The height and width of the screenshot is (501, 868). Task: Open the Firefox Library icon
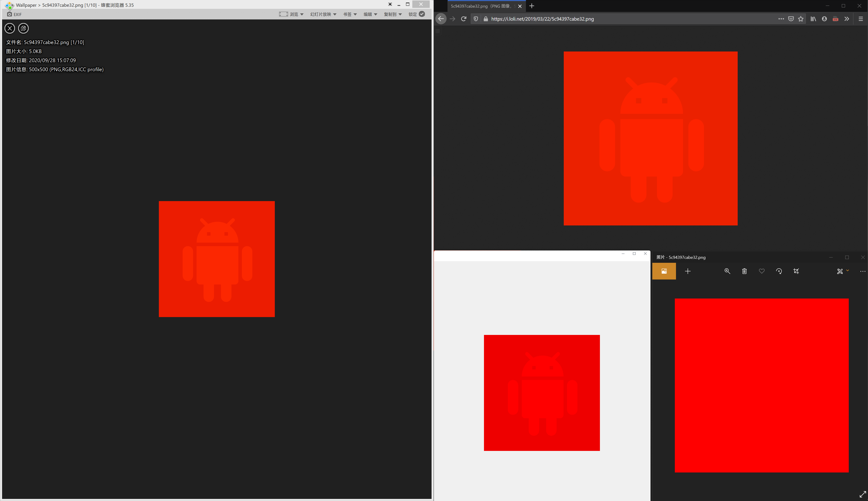813,19
